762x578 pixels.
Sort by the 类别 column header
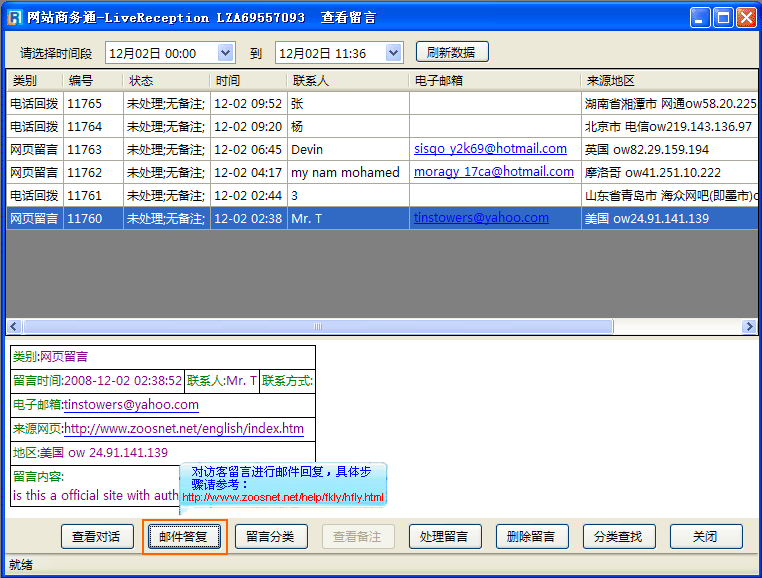(33, 80)
